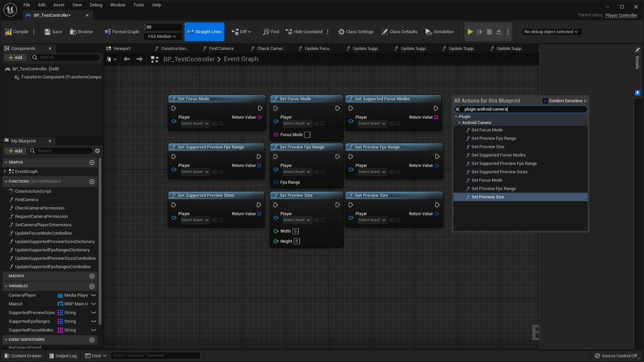Image resolution: width=644 pixels, height=362 pixels.
Task: Add a new graph with plus icon
Action: (92, 162)
